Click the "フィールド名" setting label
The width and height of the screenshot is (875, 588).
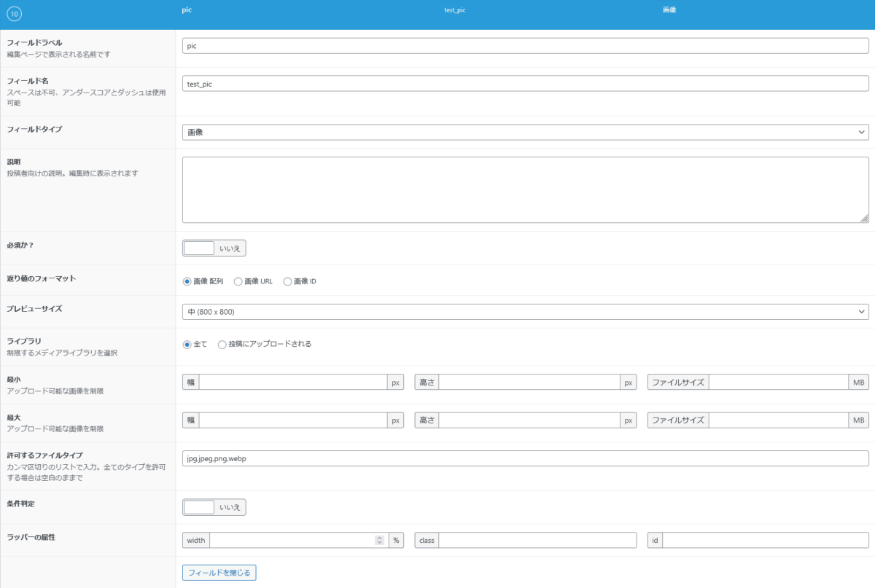27,81
